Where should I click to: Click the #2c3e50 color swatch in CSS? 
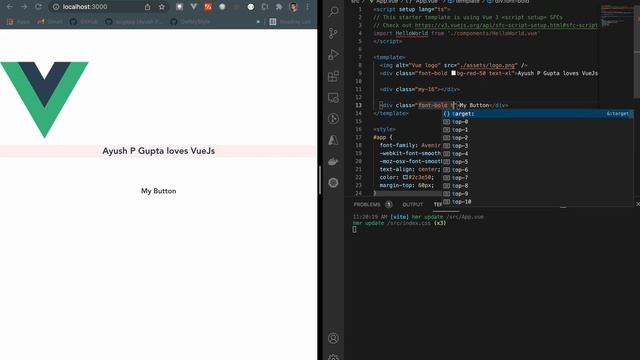click(405, 178)
